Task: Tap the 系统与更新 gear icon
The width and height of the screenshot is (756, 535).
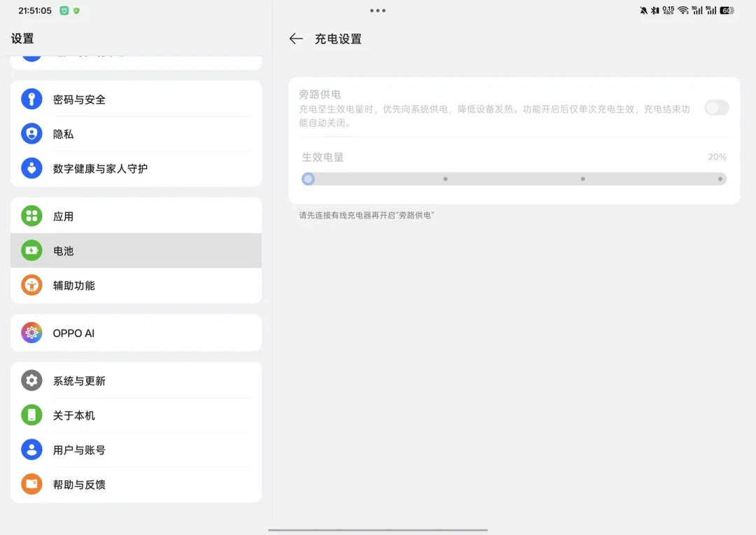Action: click(x=31, y=381)
